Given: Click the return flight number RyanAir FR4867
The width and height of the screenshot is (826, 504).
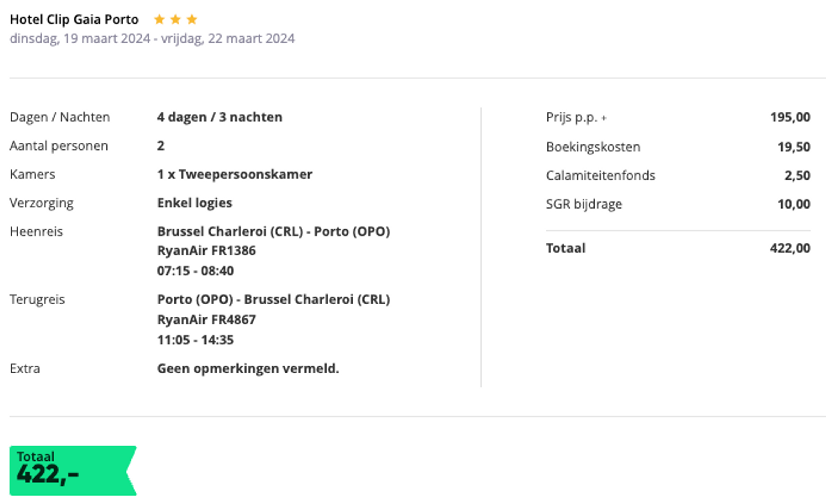Looking at the screenshot, I should point(206,320).
